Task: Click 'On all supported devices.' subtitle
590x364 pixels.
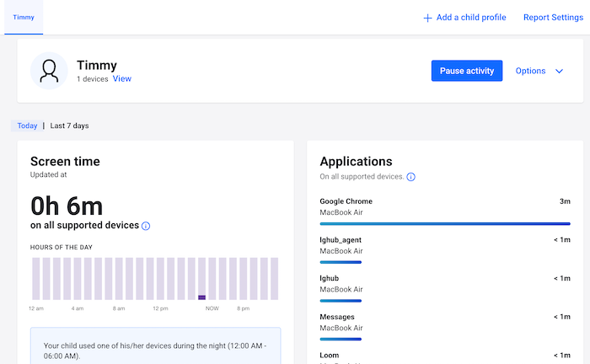Action: click(362, 176)
